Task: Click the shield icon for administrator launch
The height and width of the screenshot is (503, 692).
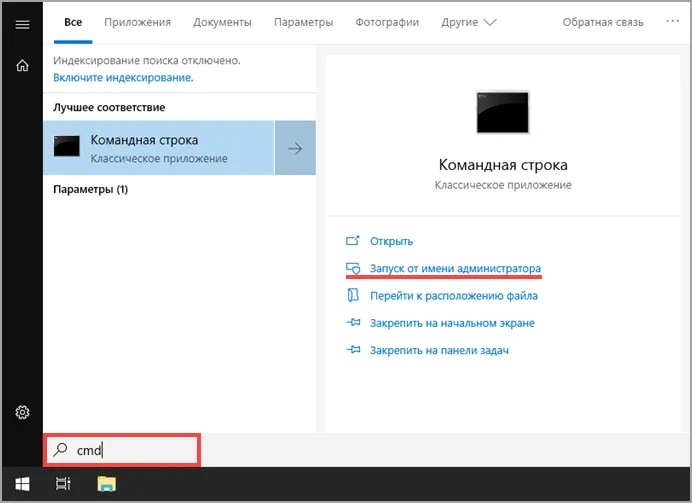Action: [x=353, y=268]
